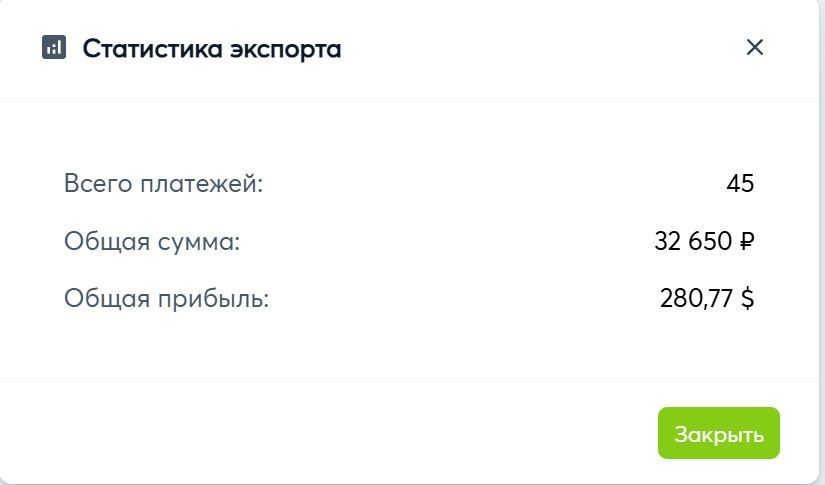825x485 pixels.
Task: Select the Общая сумма label
Action: coord(152,241)
